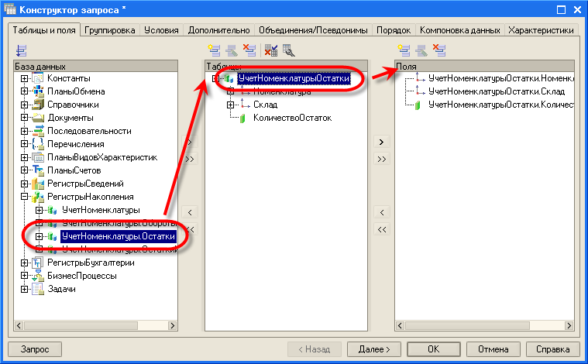Click red delete icon in Поля toolbar

pos(439,50)
